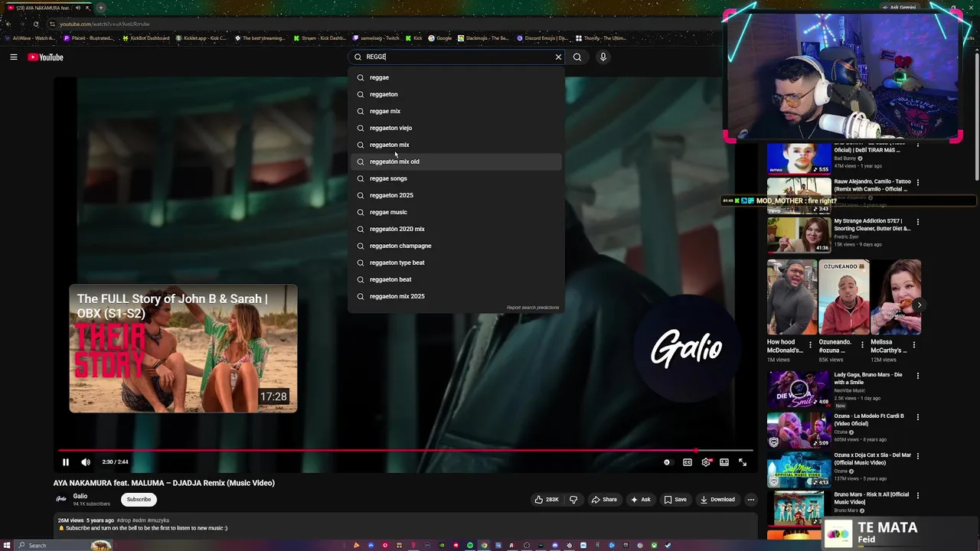Select 'reggaeton champagne' suggestion
The width and height of the screenshot is (980, 551).
456,246
